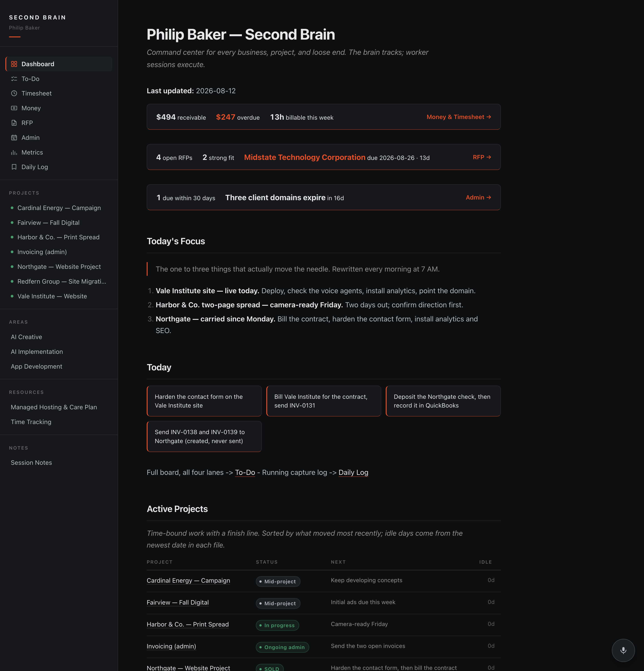Open Fairview — Fall Digital sidebar project
644x671 pixels.
click(48, 223)
